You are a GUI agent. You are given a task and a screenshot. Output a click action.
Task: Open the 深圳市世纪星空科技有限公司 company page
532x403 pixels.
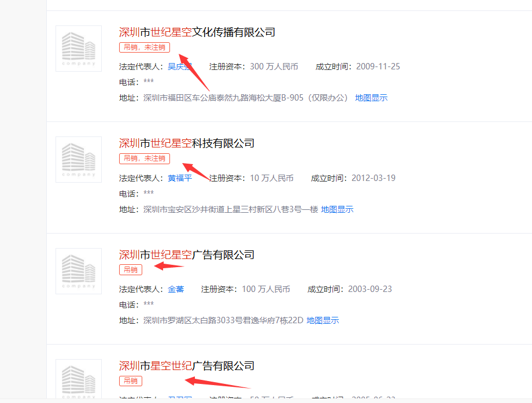pos(186,143)
